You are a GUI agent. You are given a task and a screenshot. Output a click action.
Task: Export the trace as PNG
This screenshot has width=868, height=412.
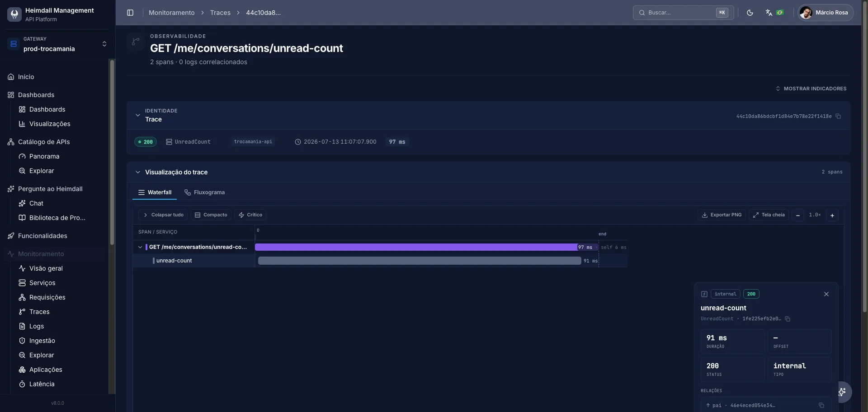coord(722,215)
